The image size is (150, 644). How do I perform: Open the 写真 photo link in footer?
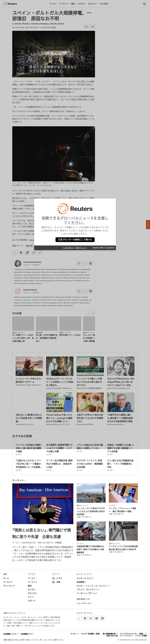pos(56,582)
